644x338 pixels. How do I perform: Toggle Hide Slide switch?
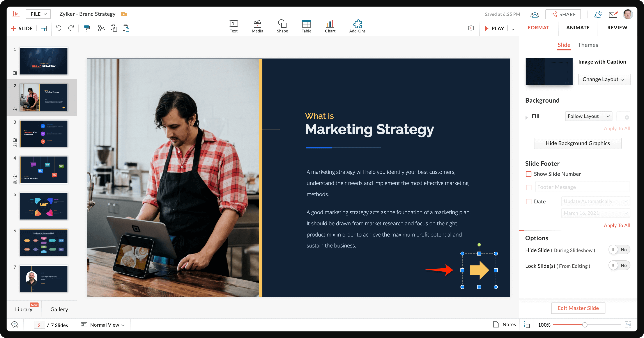[x=619, y=250]
